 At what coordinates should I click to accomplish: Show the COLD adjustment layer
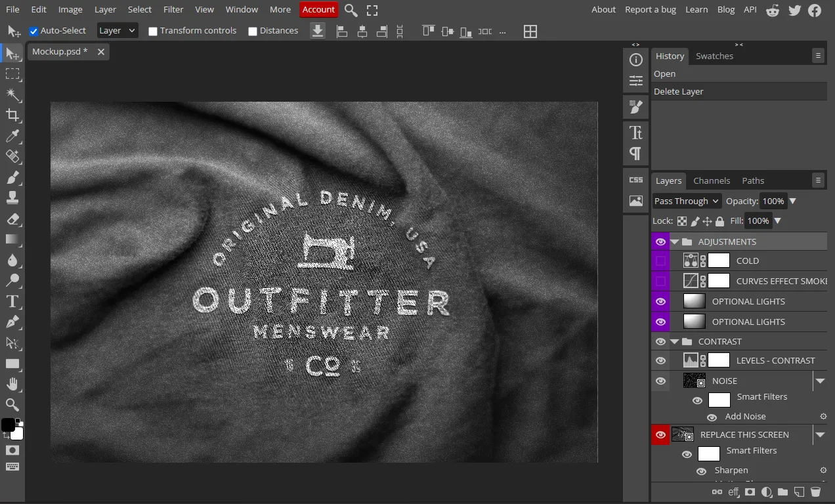pyautogui.click(x=660, y=261)
